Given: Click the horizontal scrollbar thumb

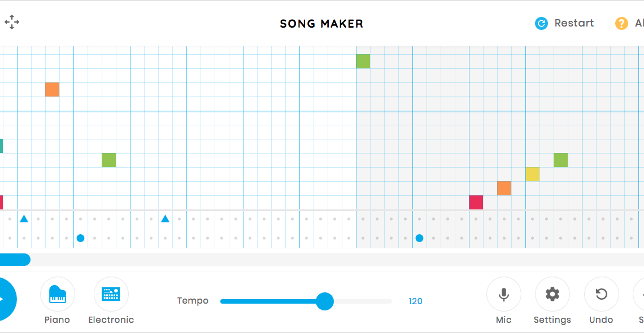Looking at the screenshot, I should (15, 260).
